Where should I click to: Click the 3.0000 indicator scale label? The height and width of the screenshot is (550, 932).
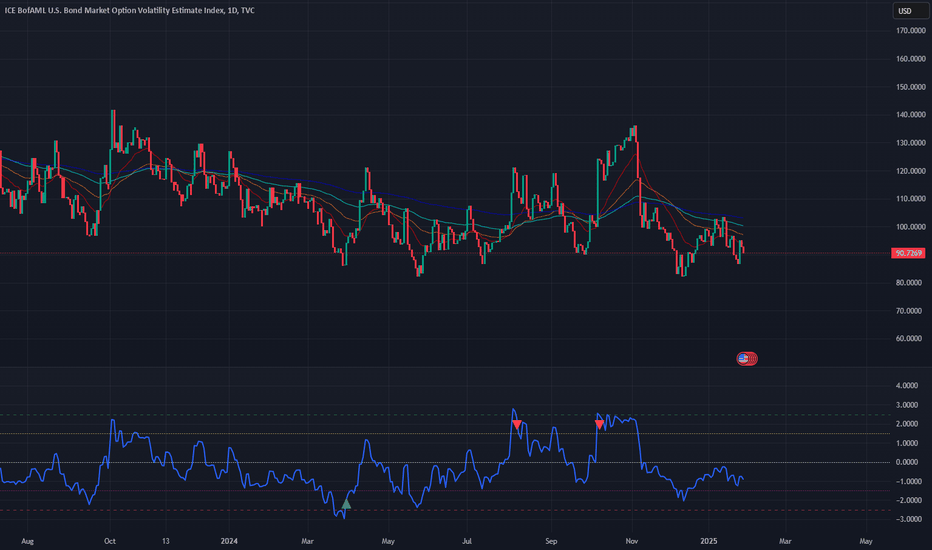pos(907,405)
